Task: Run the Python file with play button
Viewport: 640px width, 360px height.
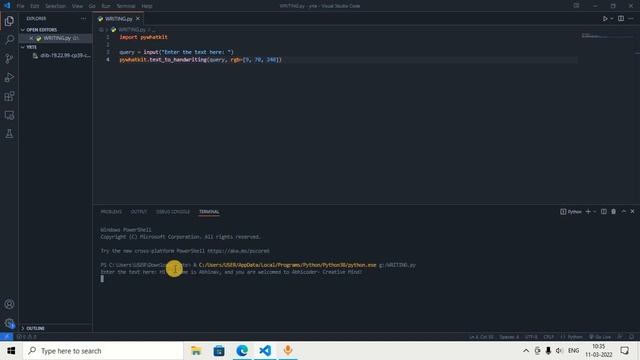Action: click(605, 19)
